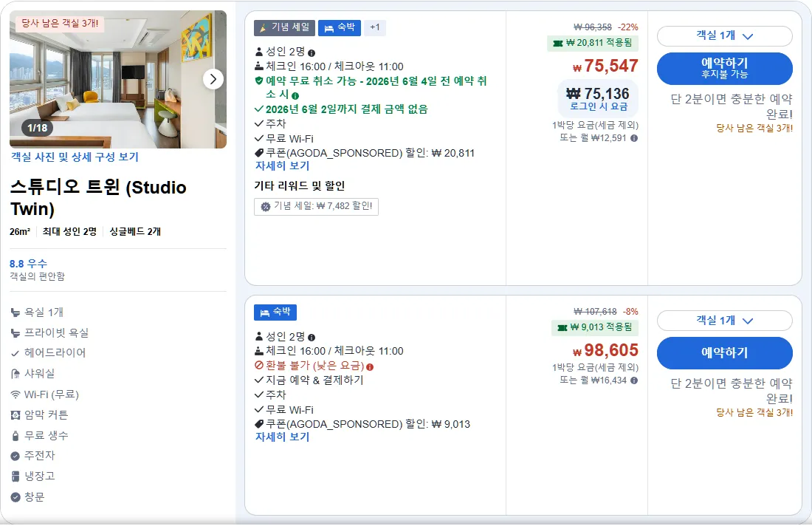Click the struck-through ₩ 107,618 price
812x526 pixels.
click(x=595, y=312)
